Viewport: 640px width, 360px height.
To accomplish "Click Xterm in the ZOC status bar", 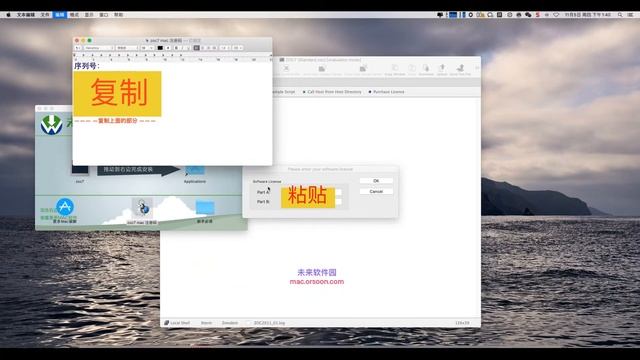I will (206, 323).
